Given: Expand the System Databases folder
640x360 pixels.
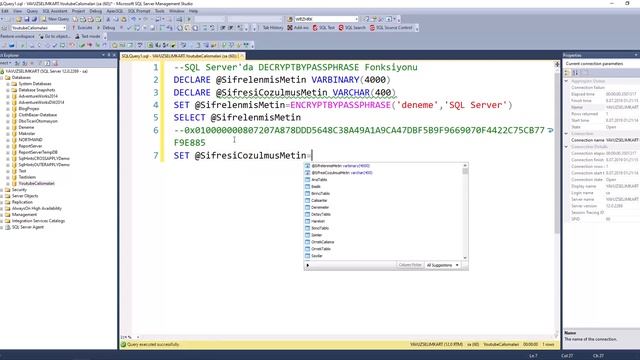Looking at the screenshot, I should (x=8, y=84).
